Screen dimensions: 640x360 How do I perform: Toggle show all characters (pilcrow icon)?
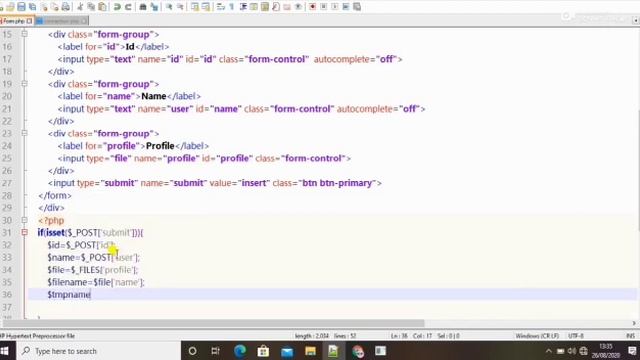[231, 7]
